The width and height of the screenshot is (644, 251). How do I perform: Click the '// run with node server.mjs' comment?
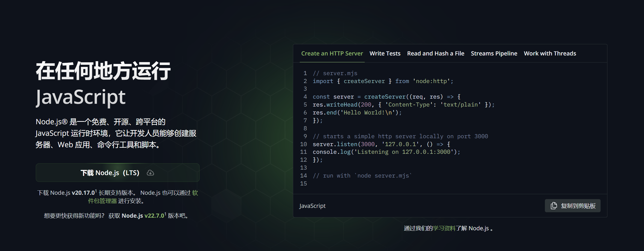(x=362, y=176)
